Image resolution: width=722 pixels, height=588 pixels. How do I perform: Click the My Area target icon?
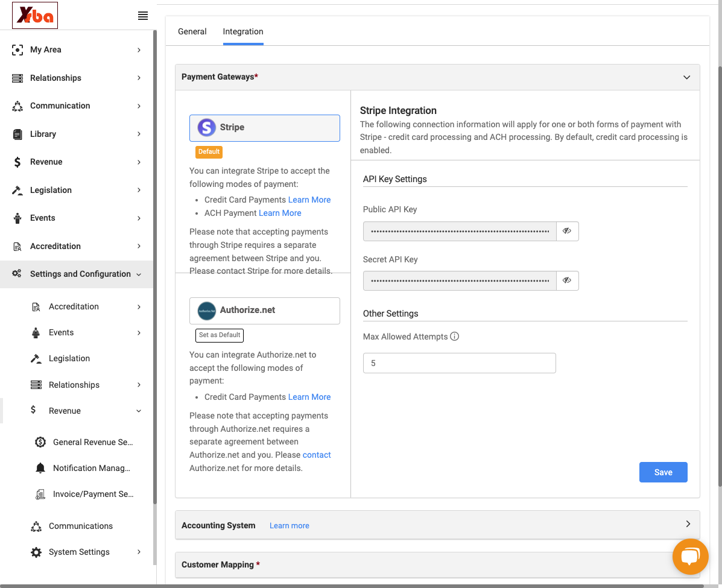(17, 49)
